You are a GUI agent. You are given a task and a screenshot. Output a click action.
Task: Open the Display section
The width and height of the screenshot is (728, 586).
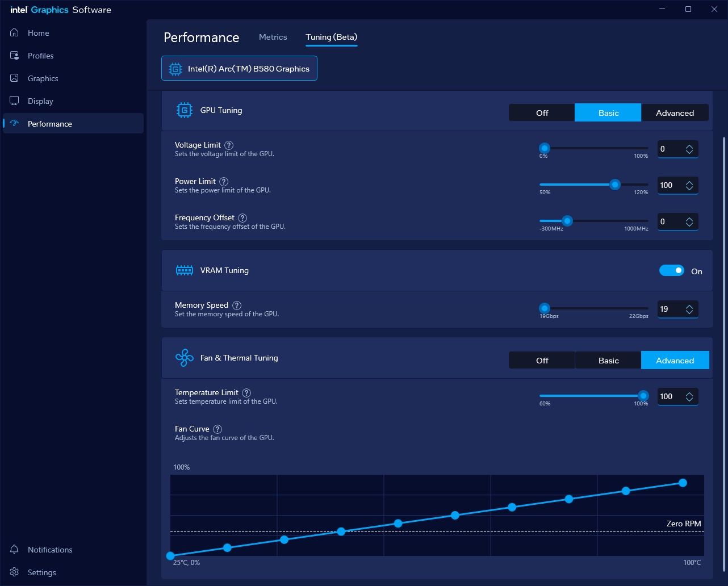[x=73, y=101]
